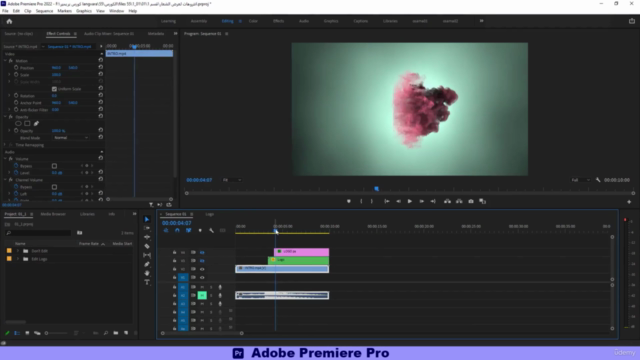Add marker in Program Monitor
Image resolution: width=640 pixels, height=360 pixels.
tap(349, 201)
